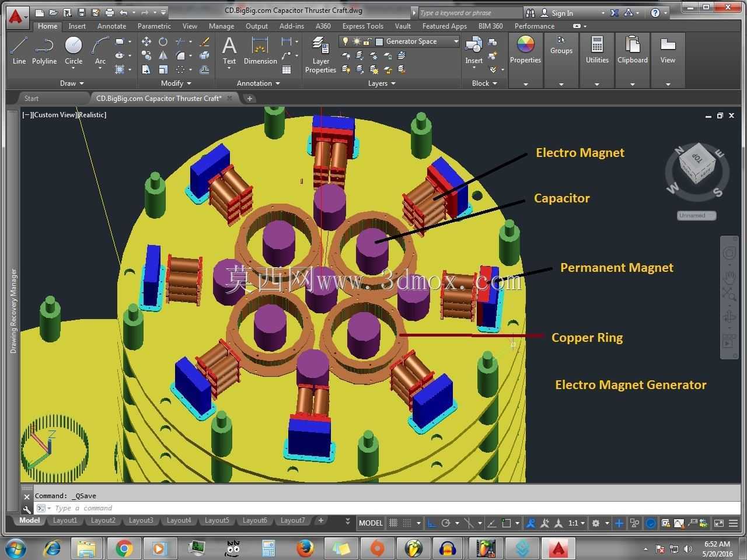Click the MODEL space button in status bar
747x560 pixels.
(371, 523)
